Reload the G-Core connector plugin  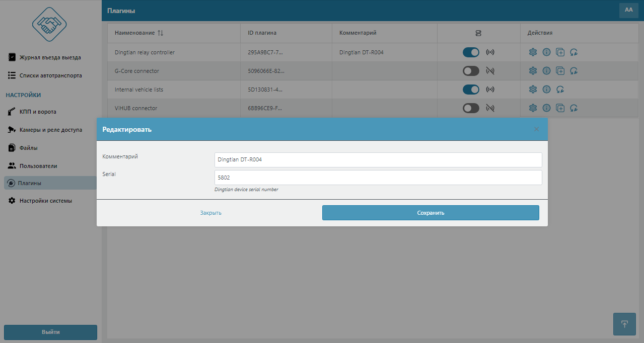point(574,71)
